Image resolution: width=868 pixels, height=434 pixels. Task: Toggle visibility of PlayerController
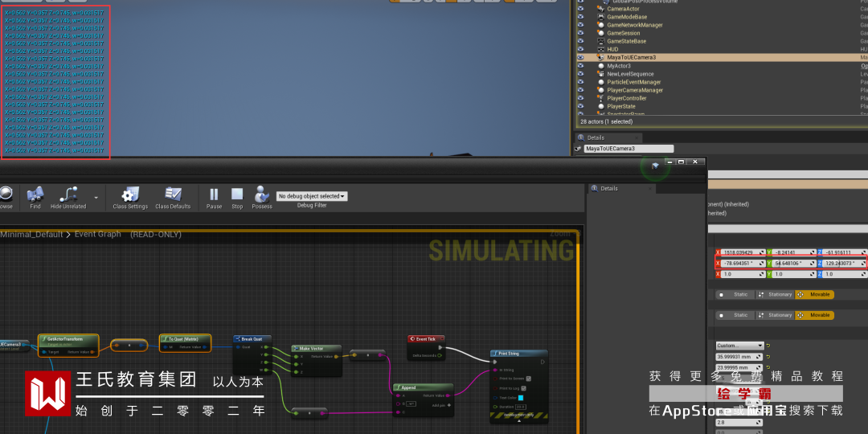pos(581,98)
